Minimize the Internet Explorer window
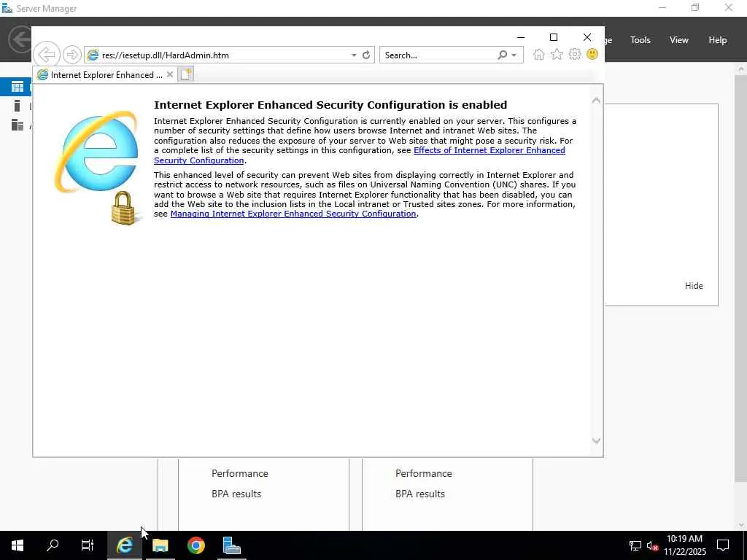The width and height of the screenshot is (747, 560). click(x=521, y=37)
